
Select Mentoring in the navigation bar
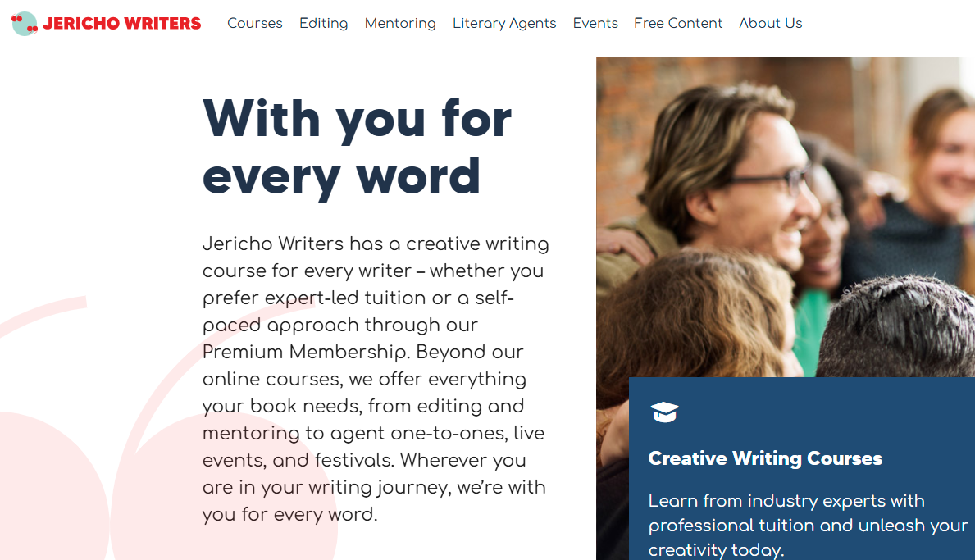[x=400, y=23]
